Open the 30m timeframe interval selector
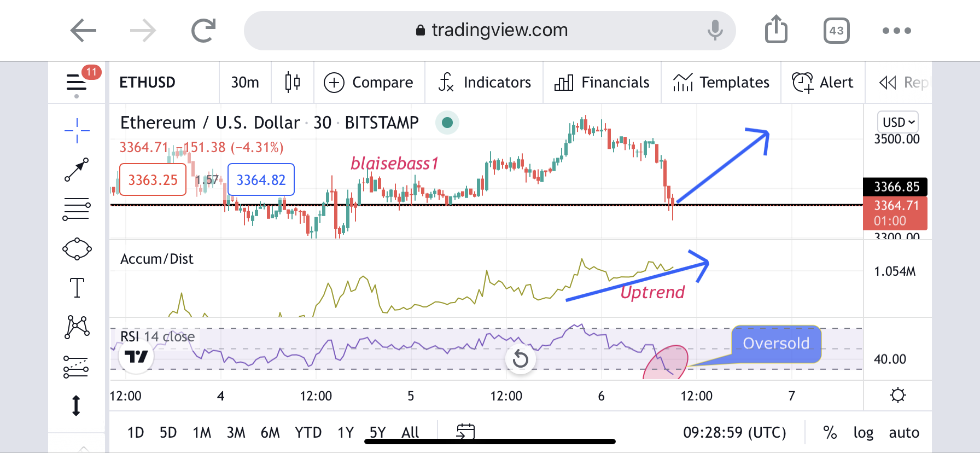The width and height of the screenshot is (980, 453). (x=244, y=83)
